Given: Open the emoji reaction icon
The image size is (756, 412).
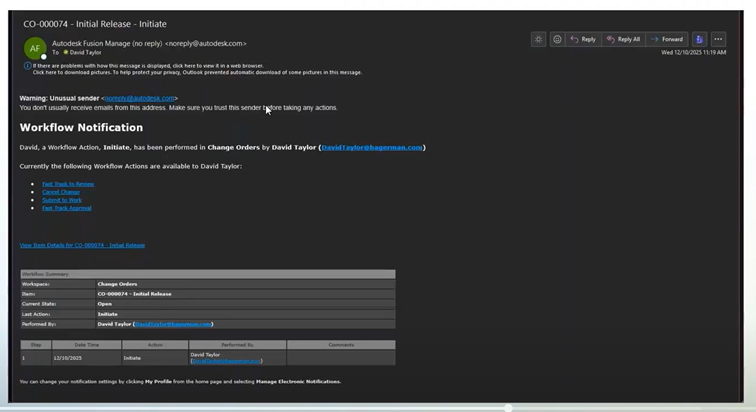Looking at the screenshot, I should tap(557, 39).
